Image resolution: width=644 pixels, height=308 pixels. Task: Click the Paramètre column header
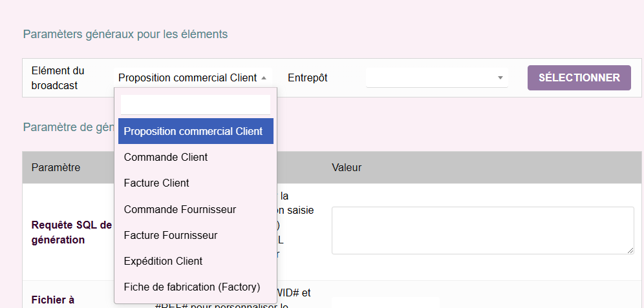pos(56,168)
